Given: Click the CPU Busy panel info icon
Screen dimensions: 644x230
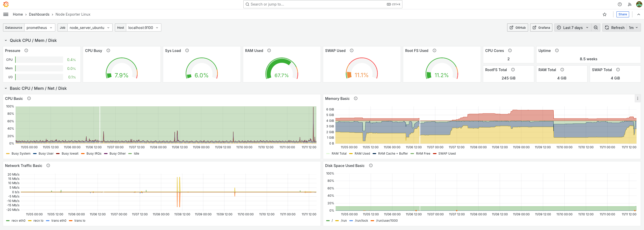Looking at the screenshot, I should (x=108, y=50).
